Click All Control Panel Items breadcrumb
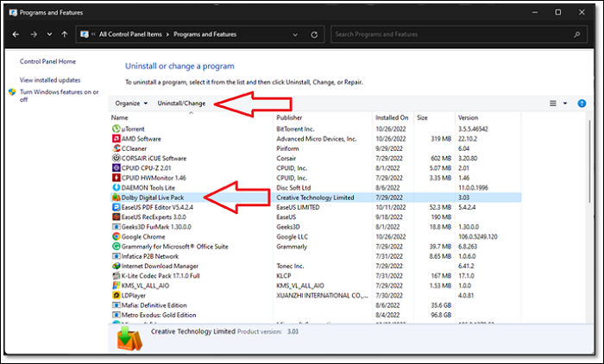This screenshot has height=364, width=604. tap(130, 35)
